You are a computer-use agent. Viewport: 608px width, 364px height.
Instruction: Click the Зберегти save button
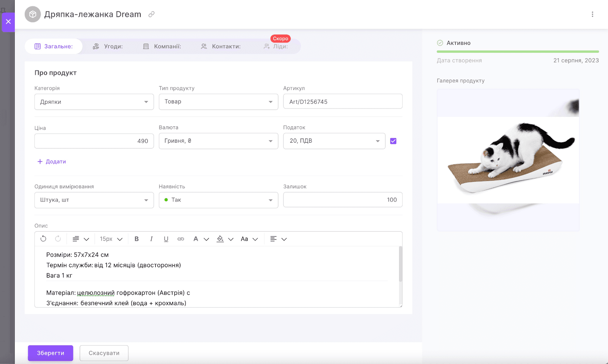51,353
